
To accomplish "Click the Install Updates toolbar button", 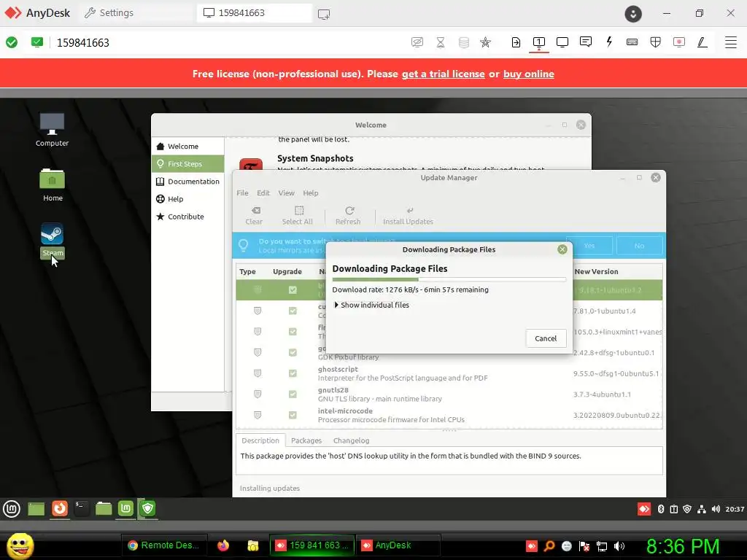I will click(408, 216).
